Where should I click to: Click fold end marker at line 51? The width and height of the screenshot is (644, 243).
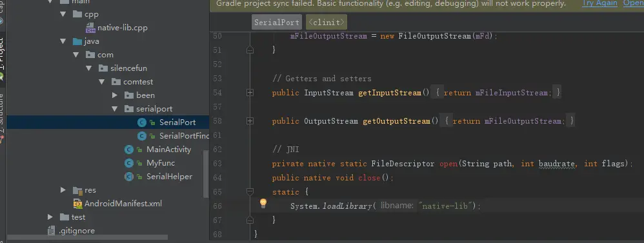[250, 50]
